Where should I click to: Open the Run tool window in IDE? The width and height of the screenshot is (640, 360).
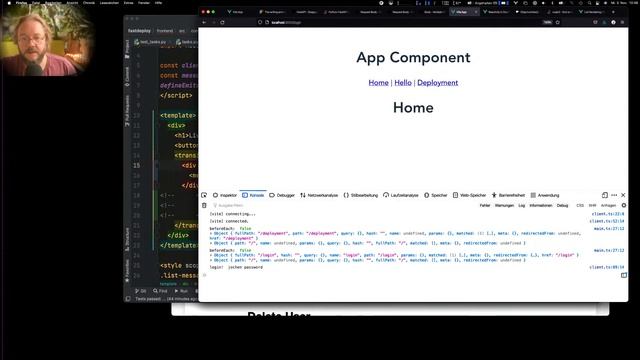click(181, 291)
